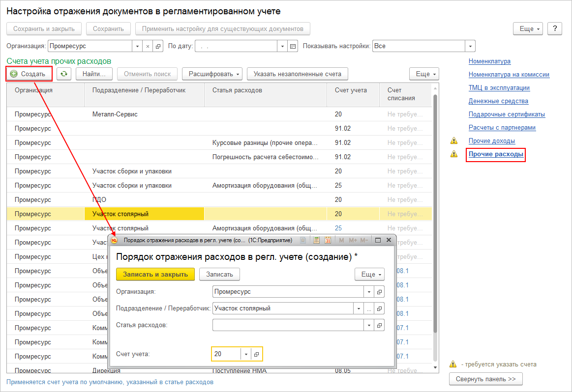Open the Прочие расходы link
The image size is (572, 392).
coord(496,154)
